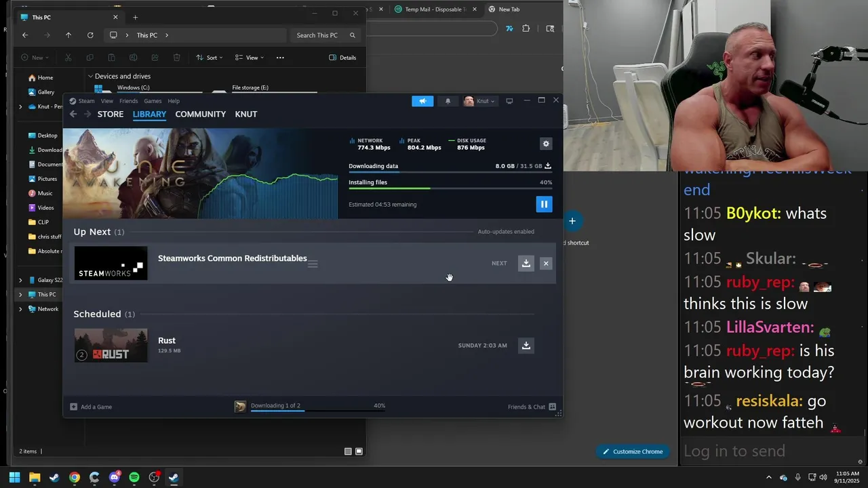Toggle the Explorer Details pane
Image resolution: width=868 pixels, height=488 pixels.
(x=342, y=58)
